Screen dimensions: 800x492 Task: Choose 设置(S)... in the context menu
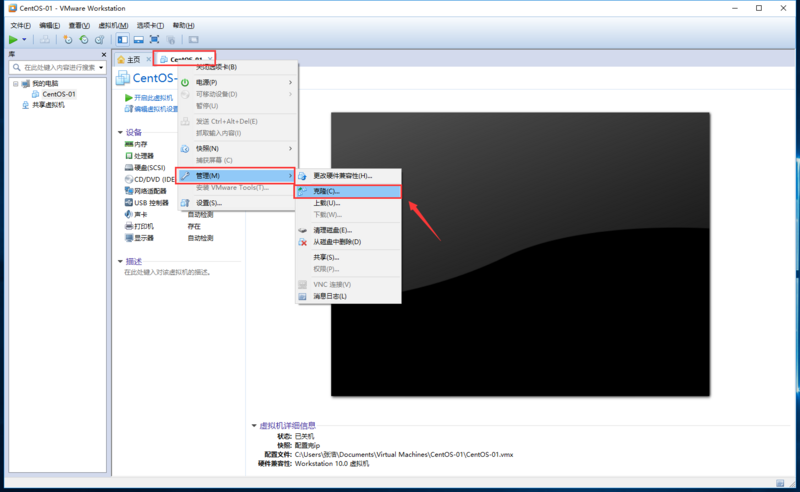tap(237, 203)
